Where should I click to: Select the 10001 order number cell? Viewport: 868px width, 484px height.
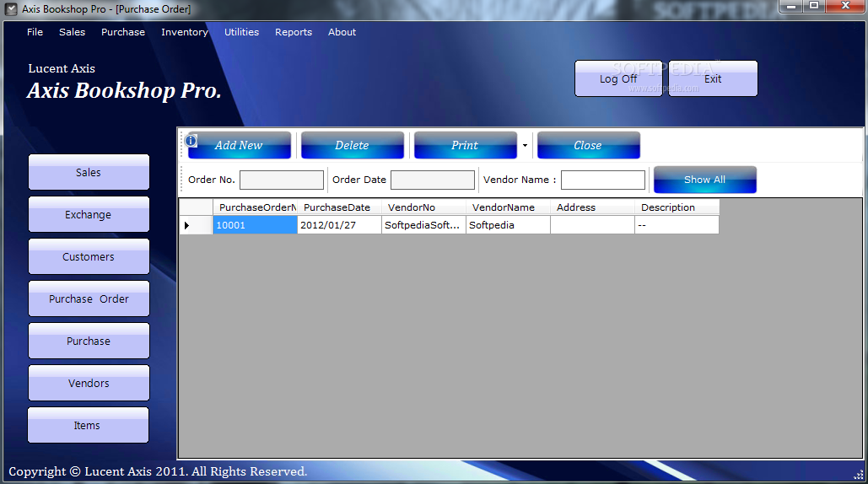pos(256,225)
